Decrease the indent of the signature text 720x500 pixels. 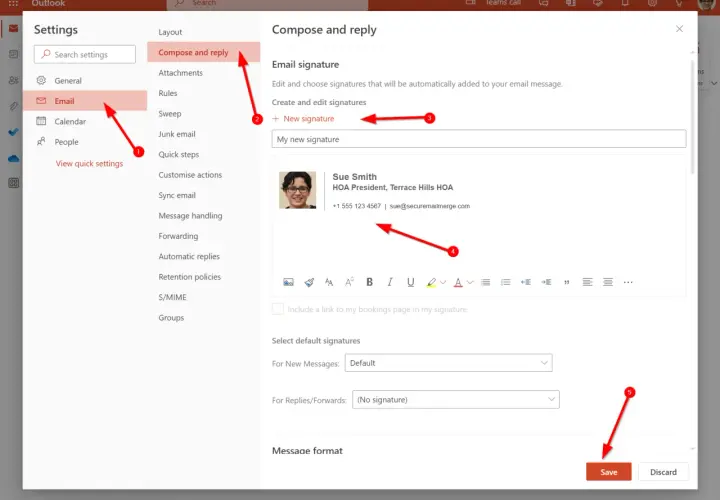click(526, 282)
